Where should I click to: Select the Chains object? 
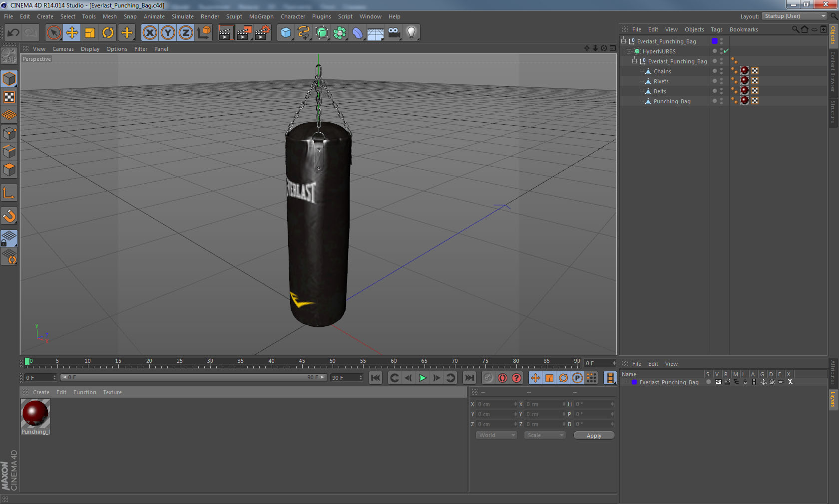pyautogui.click(x=662, y=71)
